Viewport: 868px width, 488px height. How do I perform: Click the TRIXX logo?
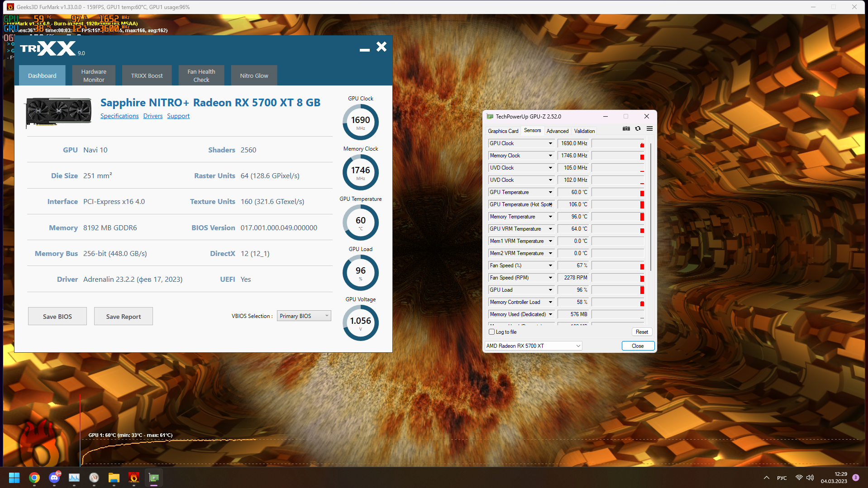tap(48, 48)
